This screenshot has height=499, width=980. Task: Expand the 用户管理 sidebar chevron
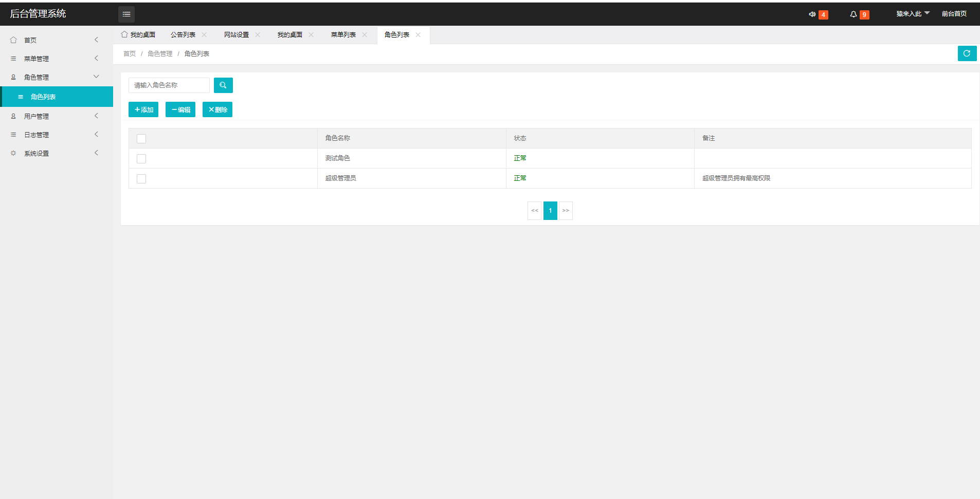(x=96, y=116)
